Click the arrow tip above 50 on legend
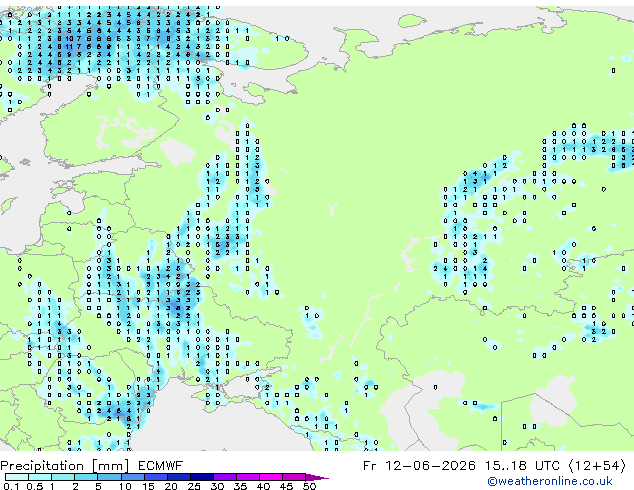634x490 pixels. click(x=317, y=478)
